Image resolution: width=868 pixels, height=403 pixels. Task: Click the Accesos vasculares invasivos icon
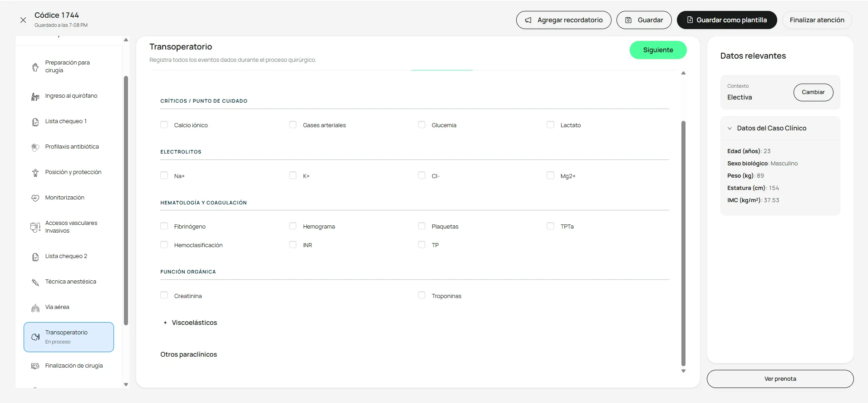pos(35,227)
